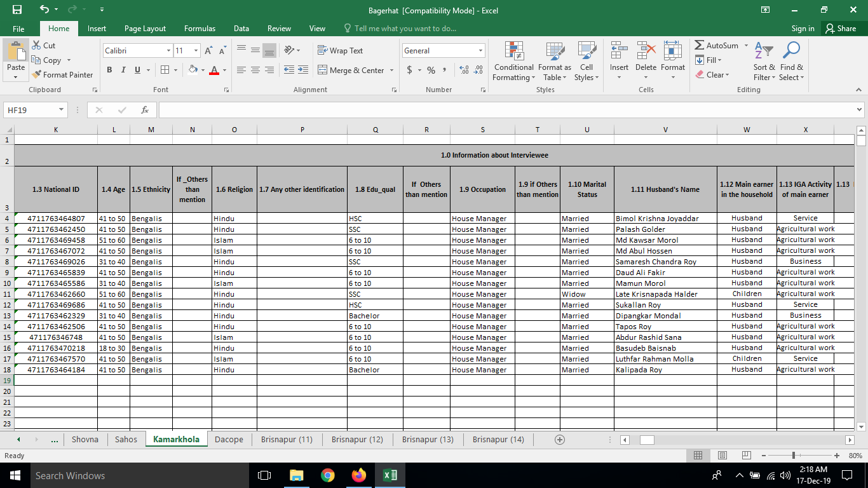Click the Insert function fx icon

coord(145,110)
